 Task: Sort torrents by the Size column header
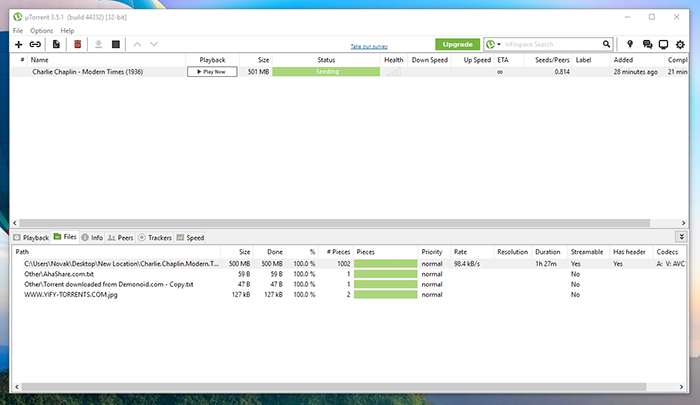pyautogui.click(x=256, y=60)
